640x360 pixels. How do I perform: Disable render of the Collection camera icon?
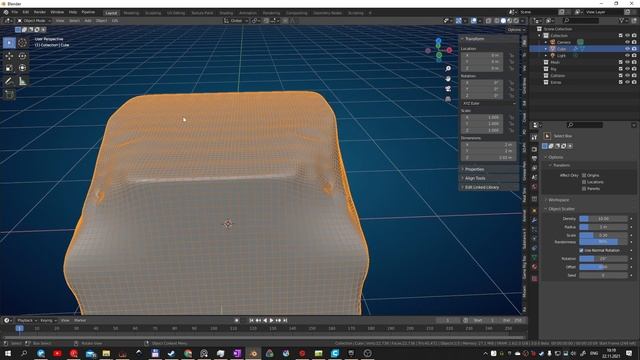click(634, 36)
